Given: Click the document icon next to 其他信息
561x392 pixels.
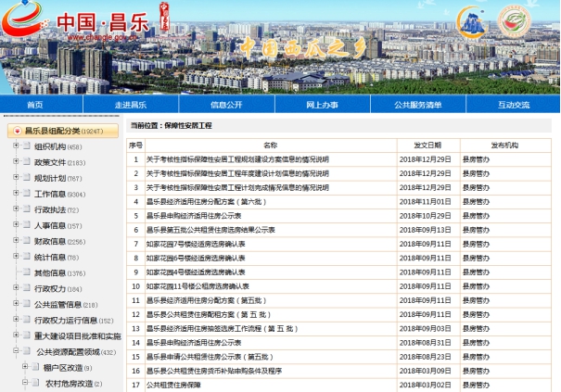Looking at the screenshot, I should pos(27,272).
